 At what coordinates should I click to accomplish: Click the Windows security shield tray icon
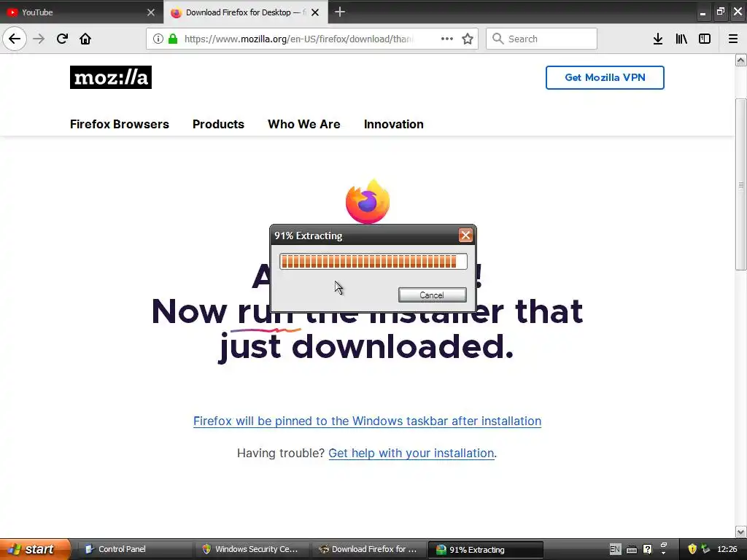(692, 549)
